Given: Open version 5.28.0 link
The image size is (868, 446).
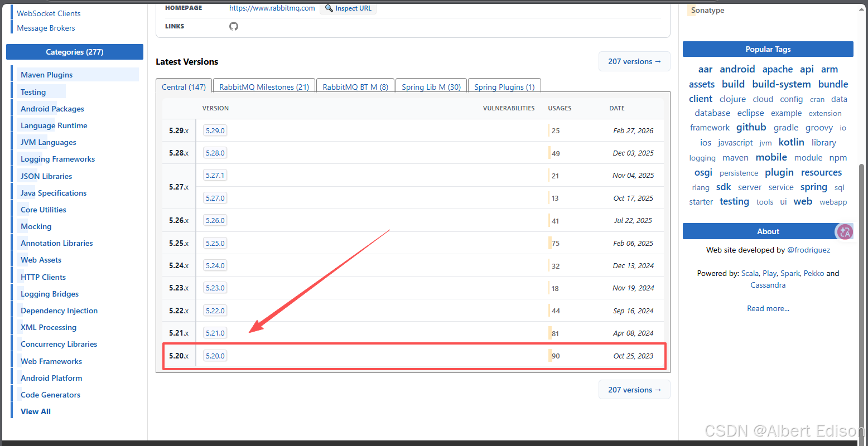Looking at the screenshot, I should [x=215, y=153].
